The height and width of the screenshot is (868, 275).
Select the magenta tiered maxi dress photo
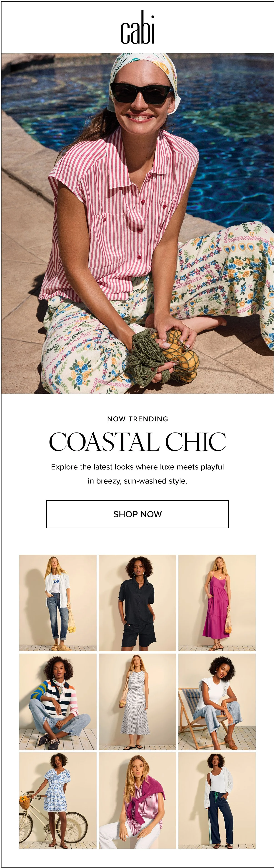point(217,603)
